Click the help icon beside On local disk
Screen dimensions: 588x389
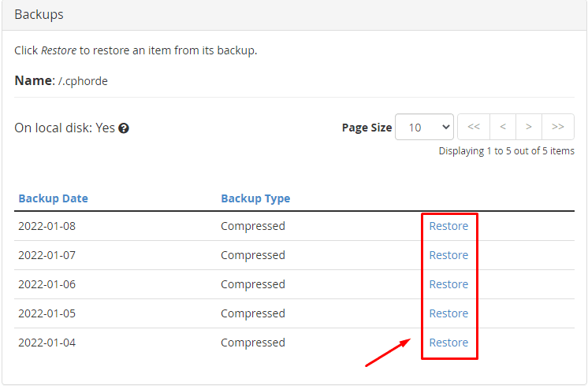tap(124, 128)
